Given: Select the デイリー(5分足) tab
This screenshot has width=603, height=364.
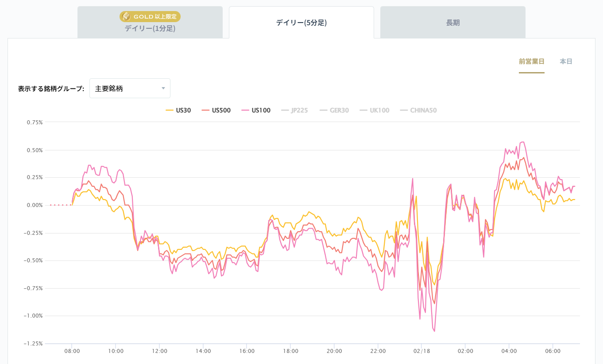Looking at the screenshot, I should [x=301, y=23].
